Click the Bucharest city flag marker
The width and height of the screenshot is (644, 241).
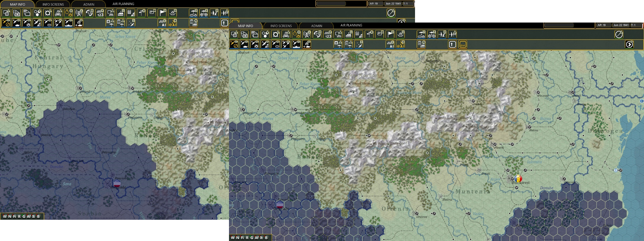(x=518, y=178)
